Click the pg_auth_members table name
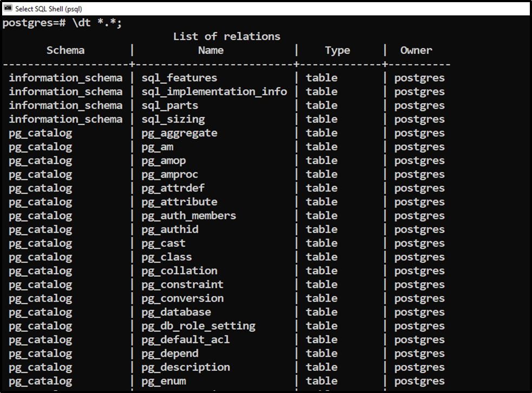 tap(189, 216)
